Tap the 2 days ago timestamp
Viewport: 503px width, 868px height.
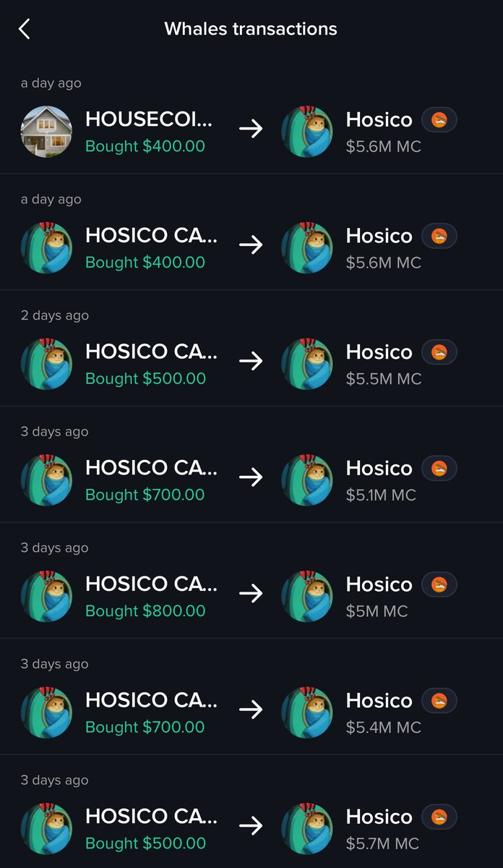(55, 315)
